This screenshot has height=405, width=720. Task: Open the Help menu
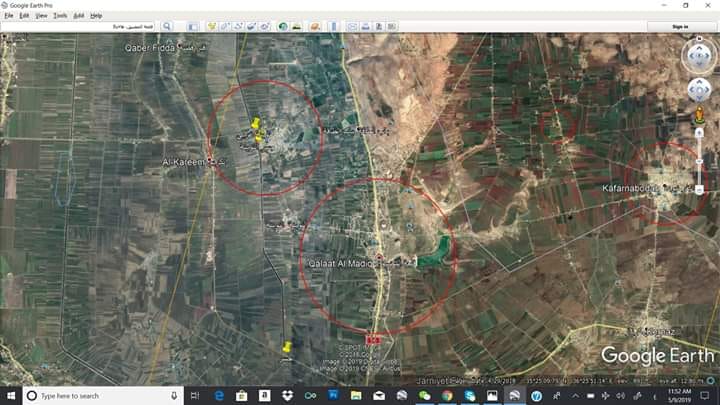(x=96, y=16)
